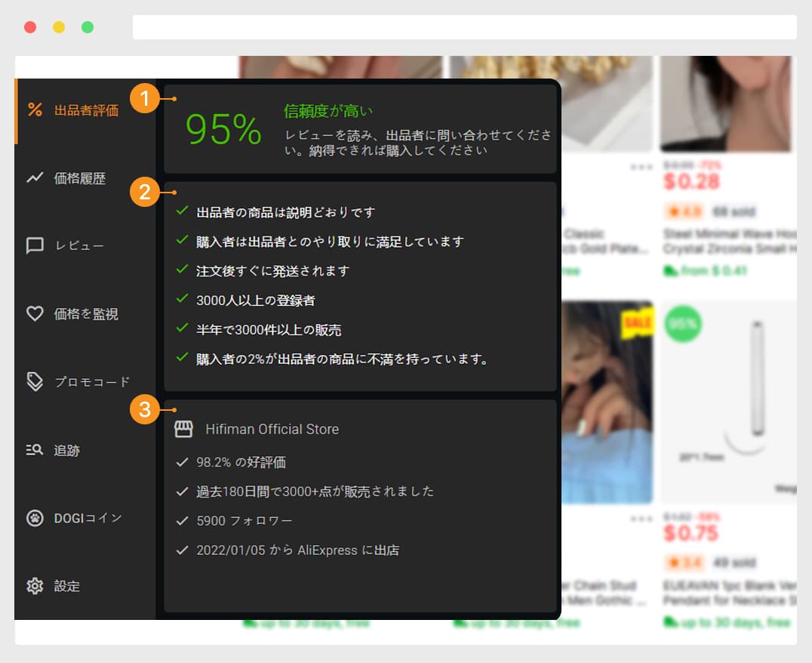This screenshot has width=812, height=663.
Task: Click the 価格履歴 line chart icon
Action: click(x=35, y=178)
